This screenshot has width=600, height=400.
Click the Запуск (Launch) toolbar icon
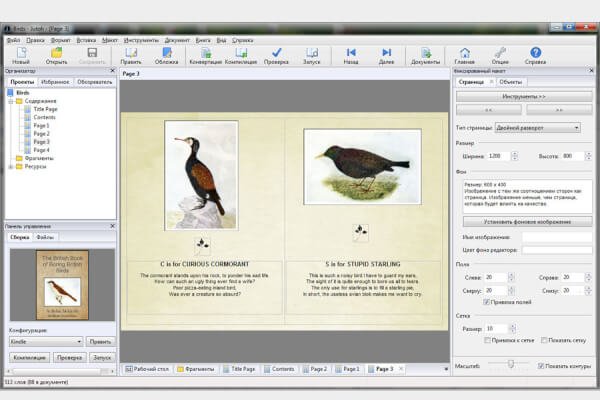(x=312, y=56)
